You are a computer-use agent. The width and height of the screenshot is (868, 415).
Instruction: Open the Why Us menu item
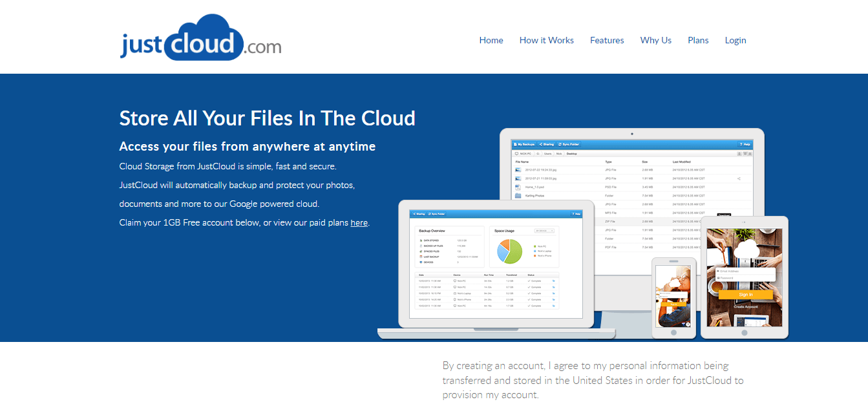click(x=655, y=40)
